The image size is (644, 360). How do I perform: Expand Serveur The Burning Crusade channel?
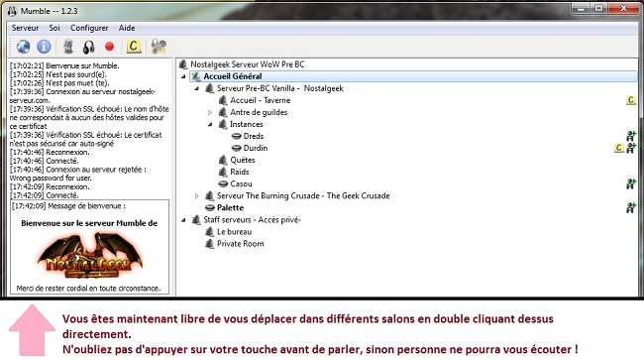pos(197,196)
